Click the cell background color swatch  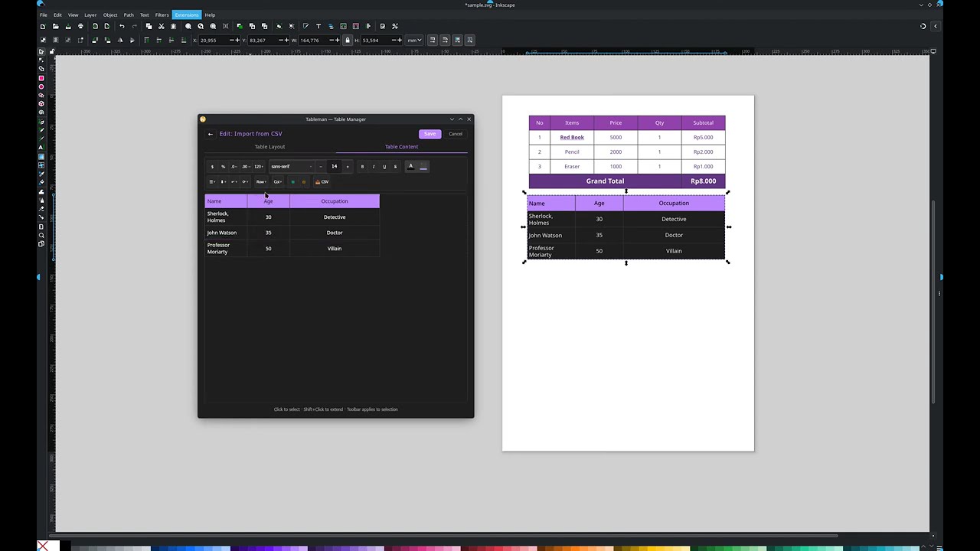click(423, 166)
